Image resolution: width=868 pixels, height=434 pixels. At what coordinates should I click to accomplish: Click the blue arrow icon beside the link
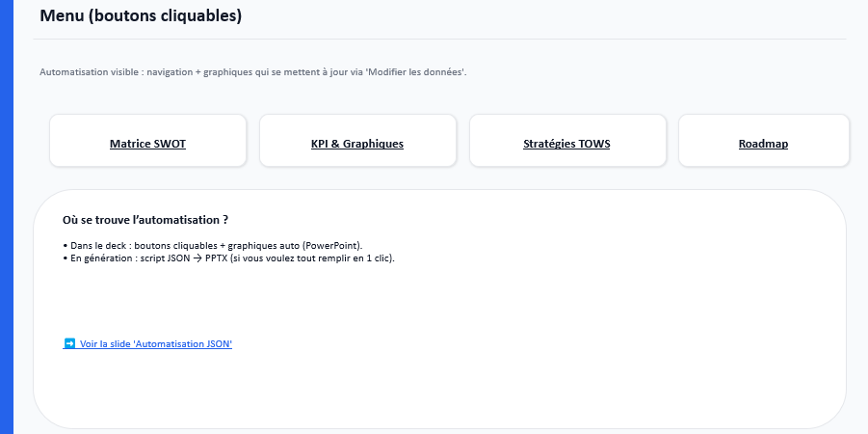point(69,343)
